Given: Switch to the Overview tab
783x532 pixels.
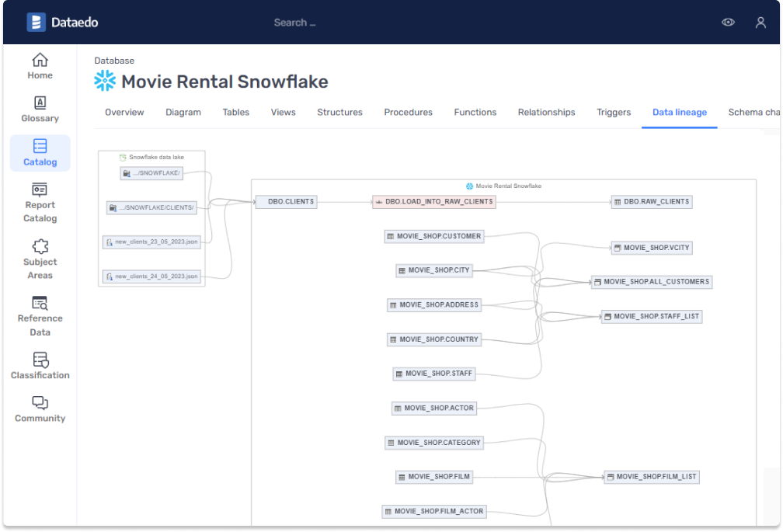Looking at the screenshot, I should (x=124, y=113).
